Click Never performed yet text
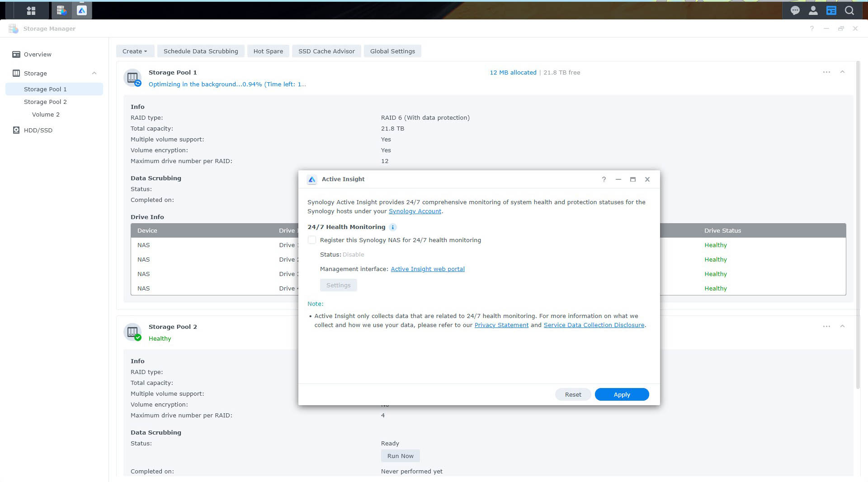The width and height of the screenshot is (868, 482). (411, 471)
